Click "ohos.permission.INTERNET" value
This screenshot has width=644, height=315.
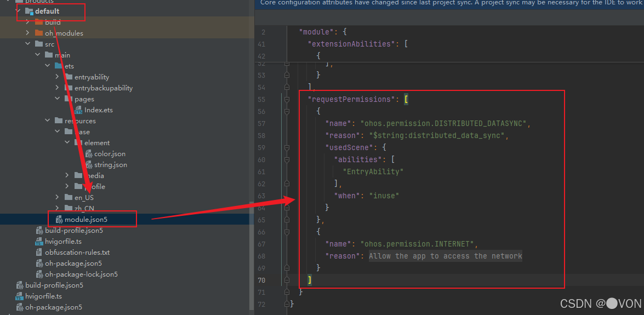tap(417, 244)
